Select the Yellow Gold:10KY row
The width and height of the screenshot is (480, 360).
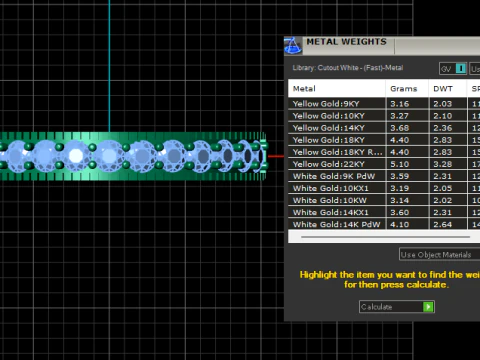384,116
